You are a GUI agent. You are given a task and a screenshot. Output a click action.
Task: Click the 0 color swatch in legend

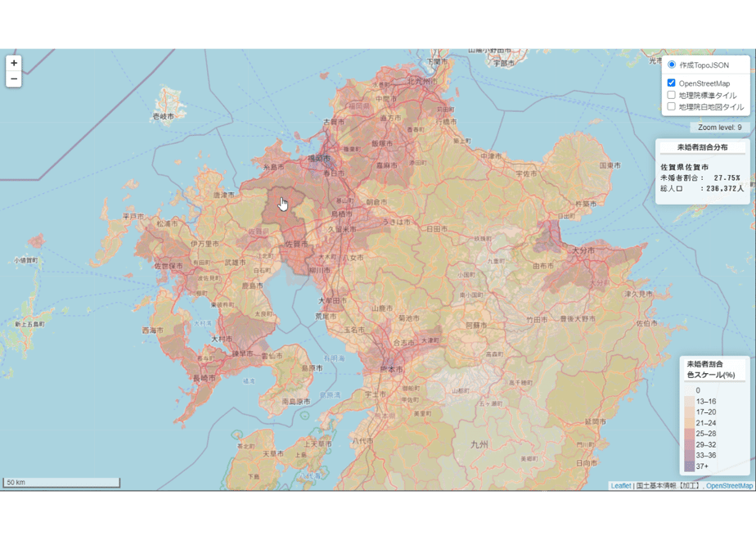690,390
